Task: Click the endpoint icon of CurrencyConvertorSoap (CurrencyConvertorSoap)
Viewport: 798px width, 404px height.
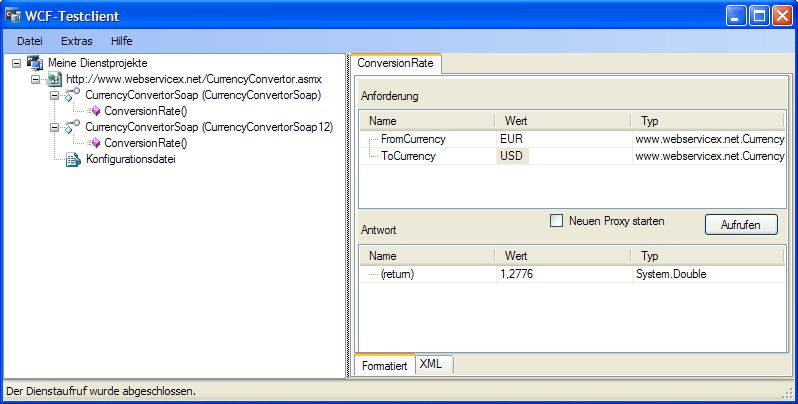Action: [x=72, y=95]
